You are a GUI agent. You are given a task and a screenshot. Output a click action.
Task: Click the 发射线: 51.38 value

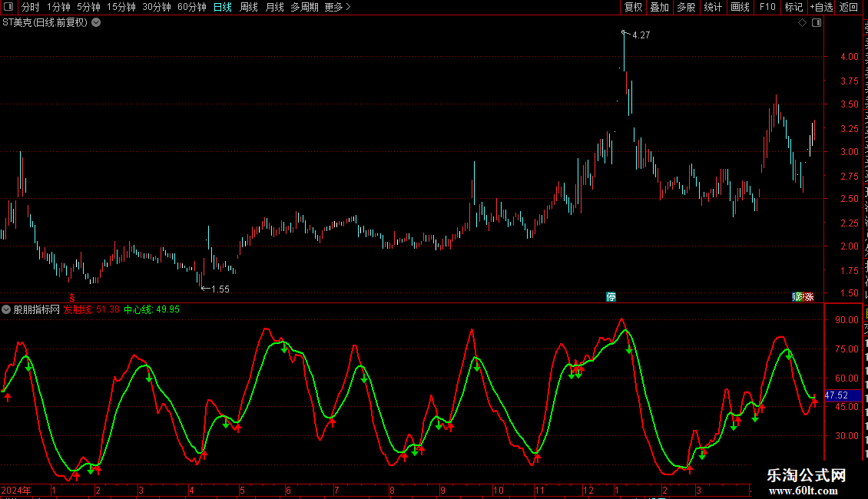(x=91, y=310)
